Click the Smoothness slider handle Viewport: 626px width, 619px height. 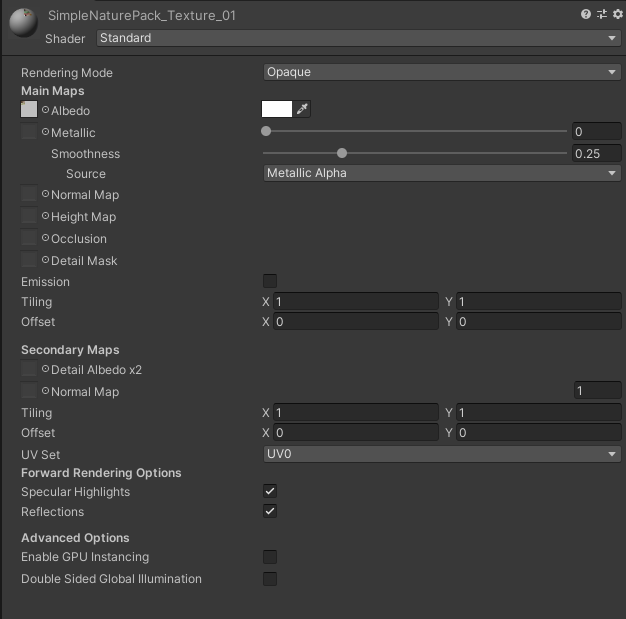342,153
